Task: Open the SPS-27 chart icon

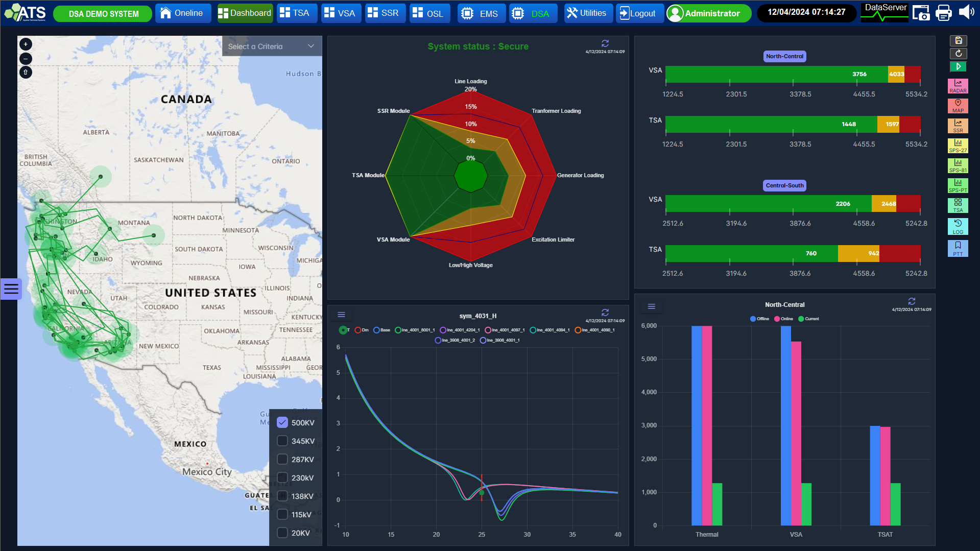Action: tap(958, 146)
